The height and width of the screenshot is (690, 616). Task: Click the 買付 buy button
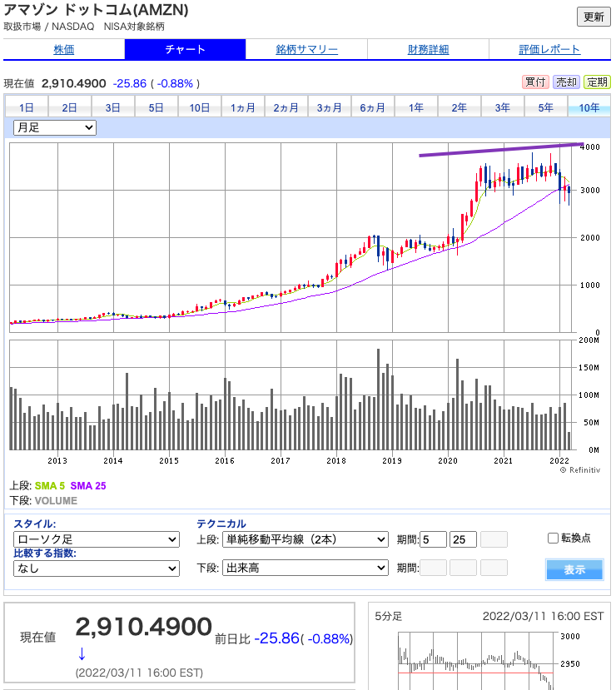pos(535,82)
